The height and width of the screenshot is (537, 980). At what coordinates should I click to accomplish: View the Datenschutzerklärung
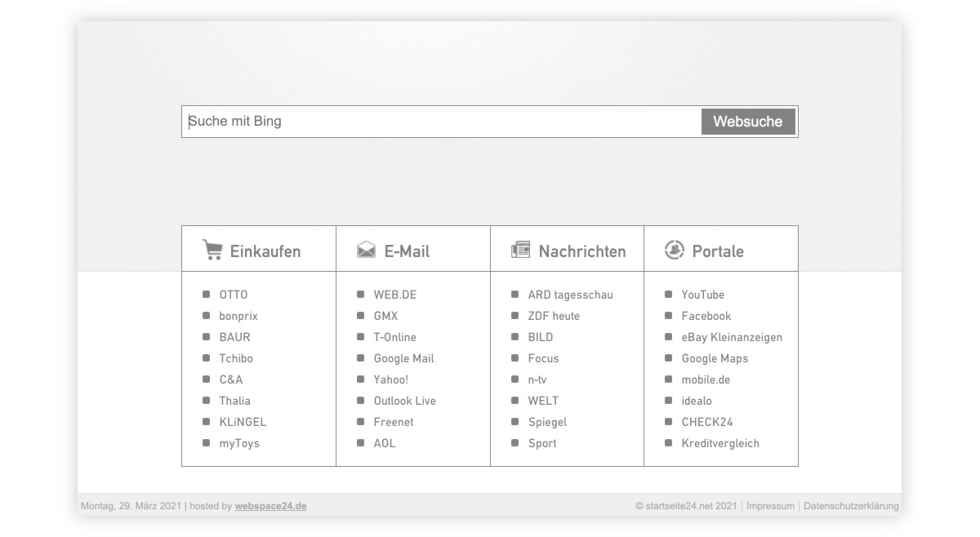(851, 505)
